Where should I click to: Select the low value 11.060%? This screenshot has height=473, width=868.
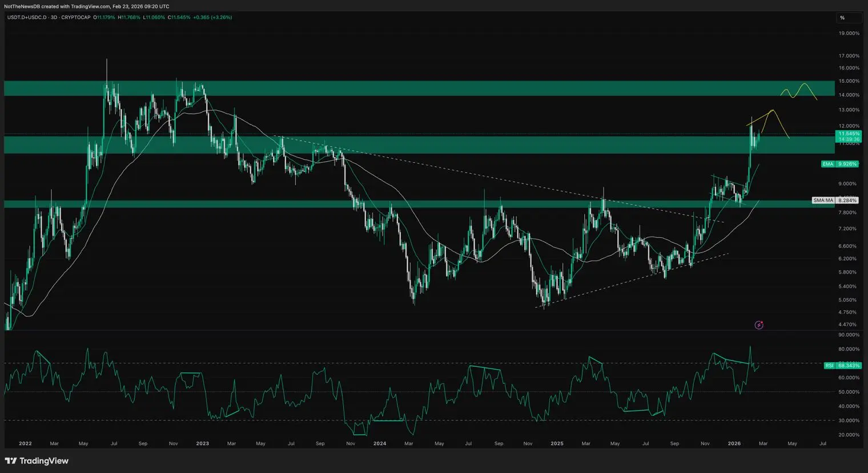pos(156,18)
